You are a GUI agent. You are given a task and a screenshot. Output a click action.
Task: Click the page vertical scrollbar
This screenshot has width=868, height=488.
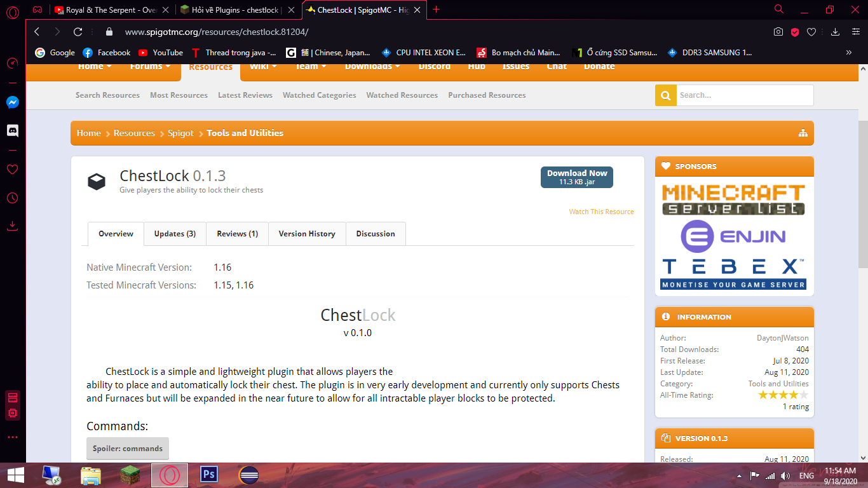(862, 194)
